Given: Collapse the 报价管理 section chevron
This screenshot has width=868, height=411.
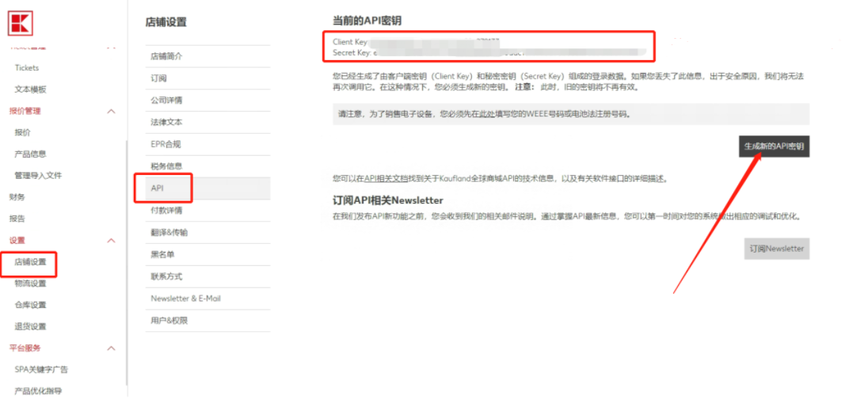Looking at the screenshot, I should (x=111, y=112).
